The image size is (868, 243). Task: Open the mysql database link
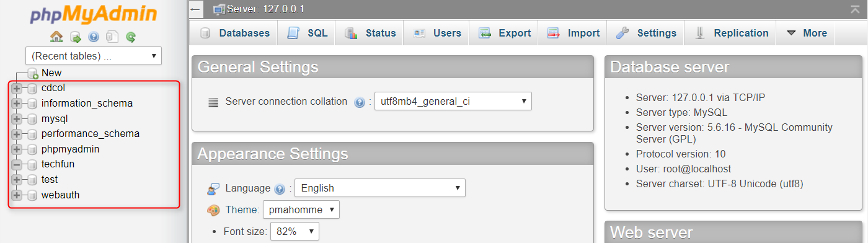(x=55, y=119)
